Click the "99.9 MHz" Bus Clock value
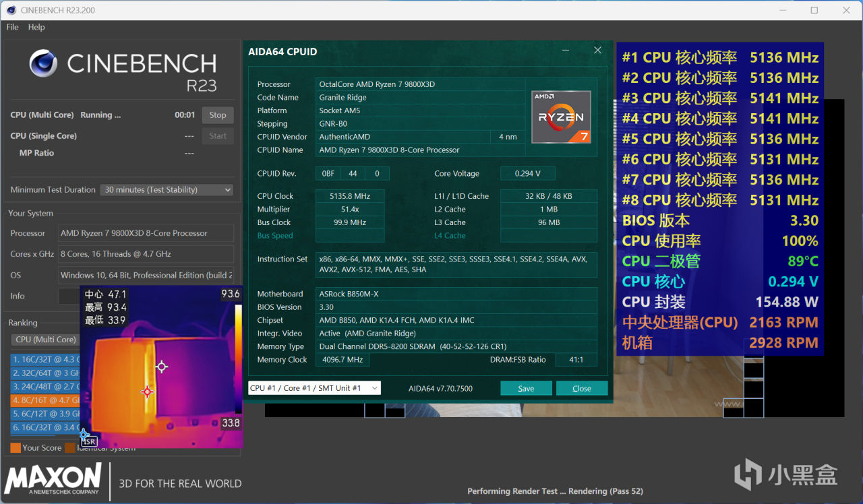The image size is (863, 504). [350, 222]
